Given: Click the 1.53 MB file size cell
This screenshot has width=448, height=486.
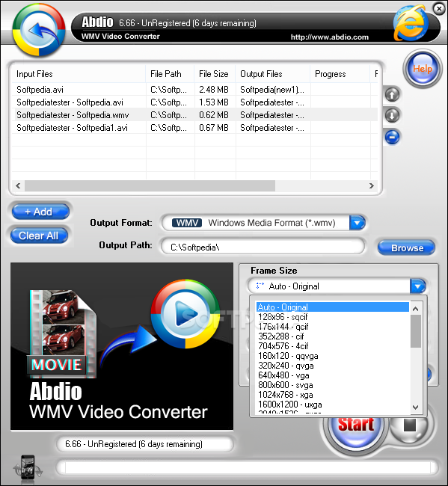Looking at the screenshot, I should [x=214, y=102].
